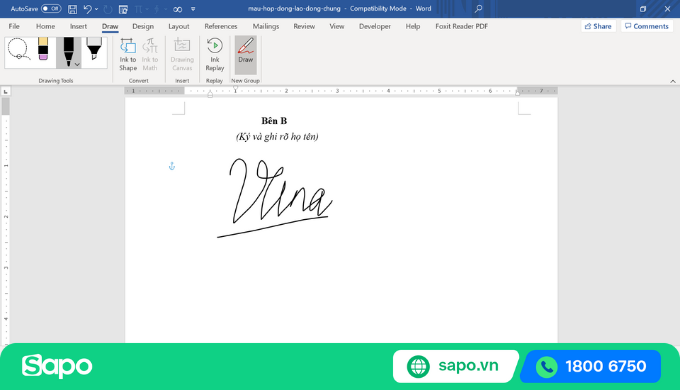Restore down the Word window
The height and width of the screenshot is (390, 680).
(x=643, y=9)
